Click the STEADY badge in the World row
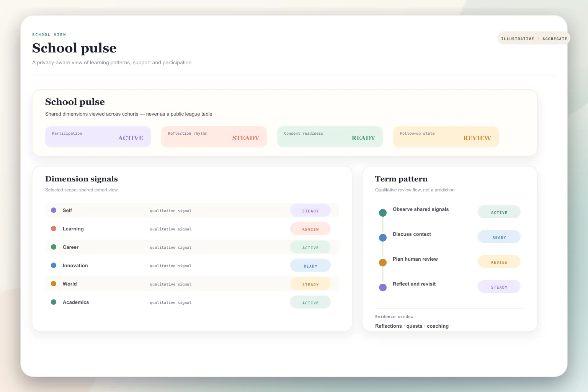Screen dimensions: 588x392 tap(310, 284)
